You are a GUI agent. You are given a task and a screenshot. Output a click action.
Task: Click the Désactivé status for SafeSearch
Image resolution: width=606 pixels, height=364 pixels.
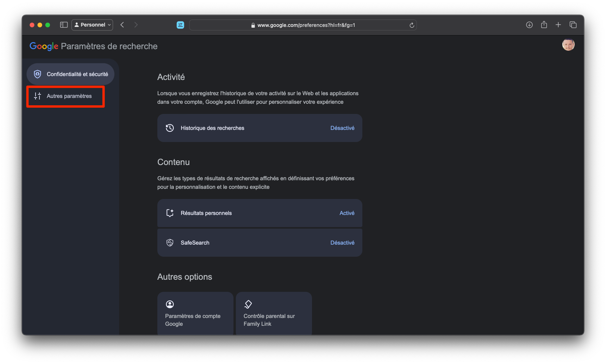[x=342, y=243]
